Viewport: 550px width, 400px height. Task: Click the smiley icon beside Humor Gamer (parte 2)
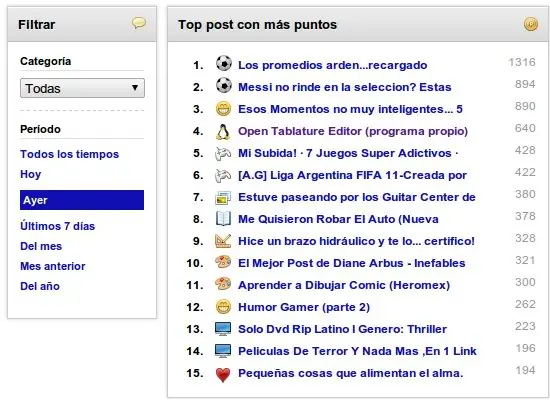(x=223, y=307)
